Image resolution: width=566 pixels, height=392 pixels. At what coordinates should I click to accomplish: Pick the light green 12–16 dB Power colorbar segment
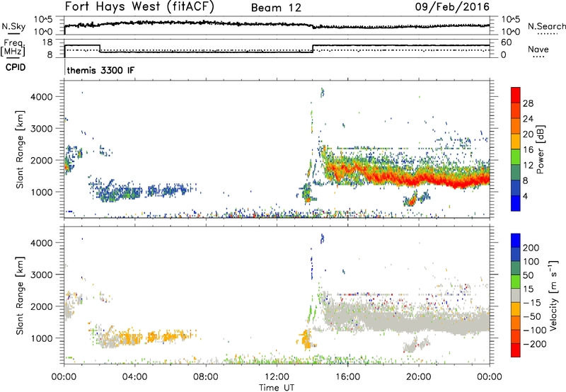(516, 157)
